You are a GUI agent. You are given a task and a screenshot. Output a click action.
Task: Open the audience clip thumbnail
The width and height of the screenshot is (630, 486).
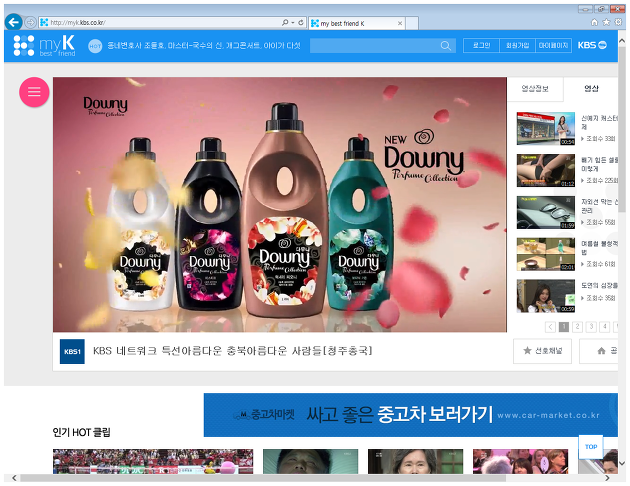pyautogui.click(x=520, y=461)
